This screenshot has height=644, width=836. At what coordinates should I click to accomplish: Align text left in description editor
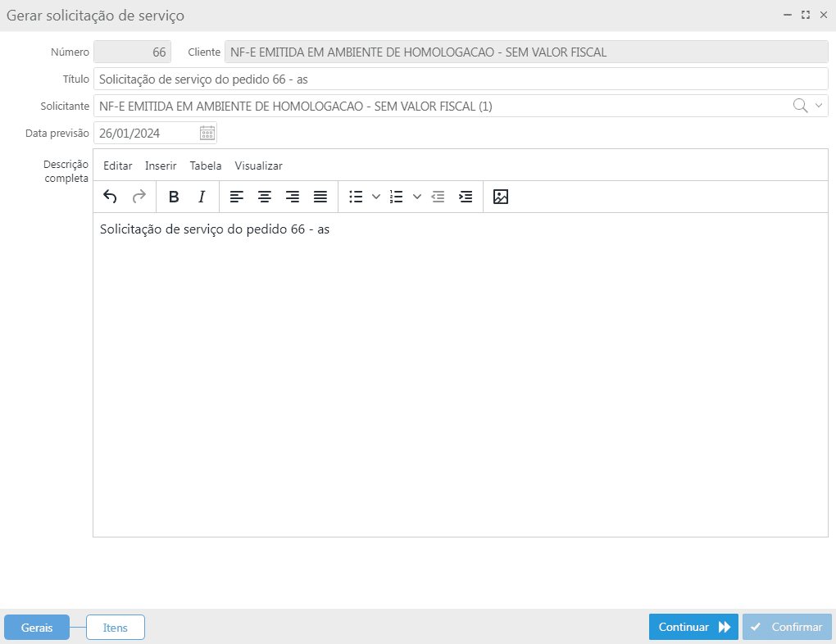point(237,197)
